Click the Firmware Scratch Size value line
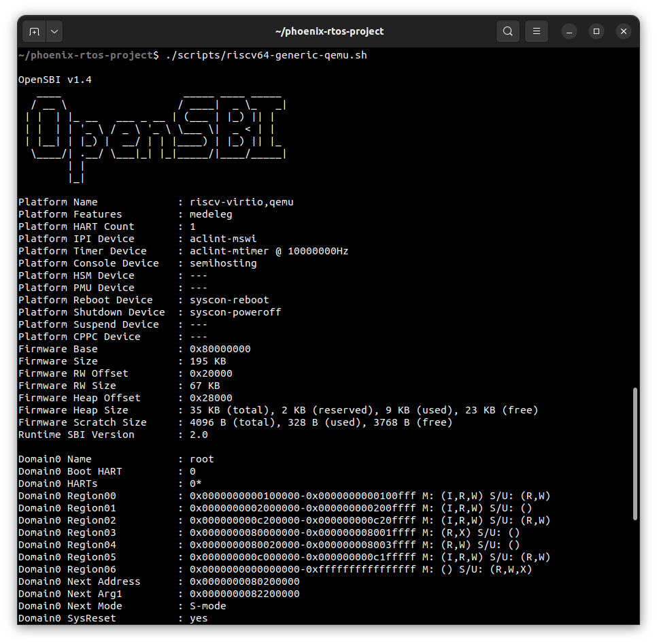This screenshot has height=644, width=657. click(321, 422)
